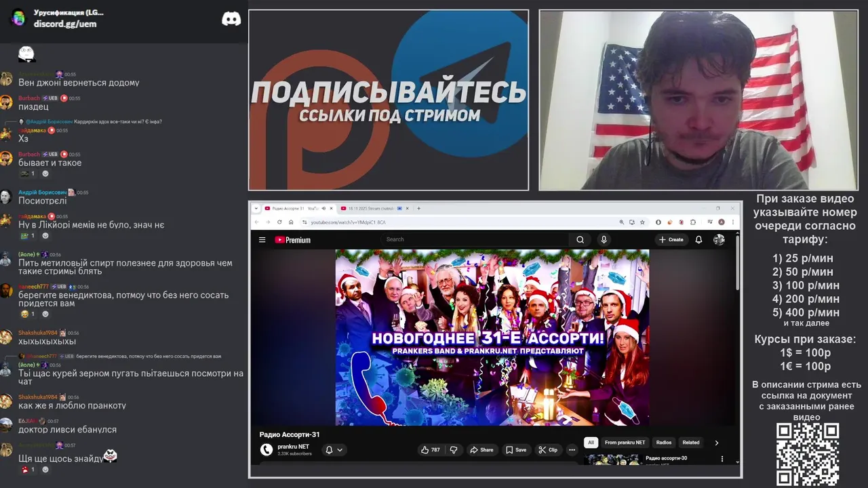Expand browser tab search chevron
The image size is (868, 488).
click(x=256, y=208)
